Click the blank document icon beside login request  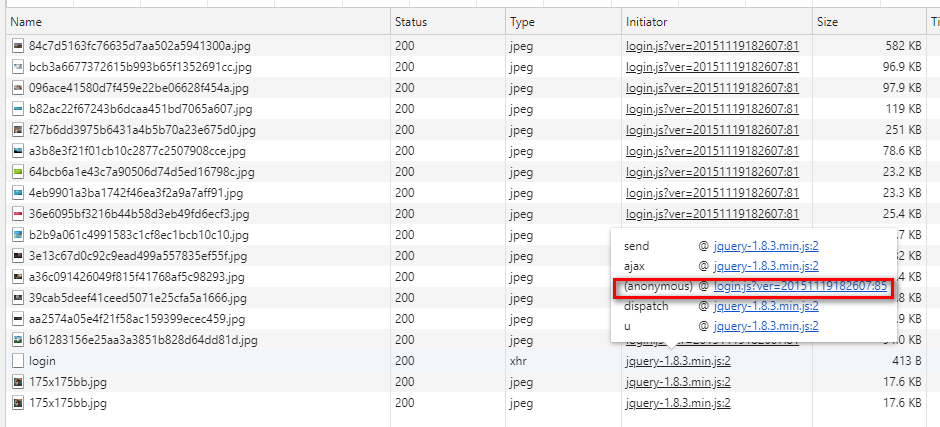coord(18,361)
